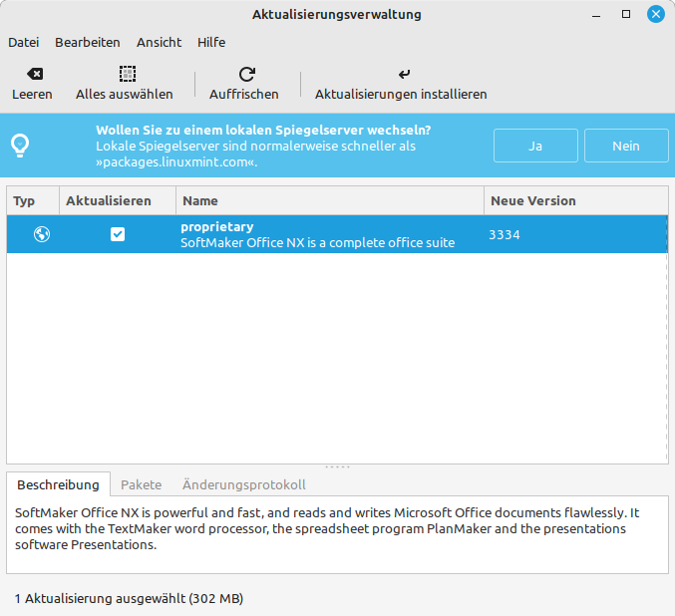The width and height of the screenshot is (675, 616).
Task: Open the Bearbeiten menu
Action: point(88,42)
